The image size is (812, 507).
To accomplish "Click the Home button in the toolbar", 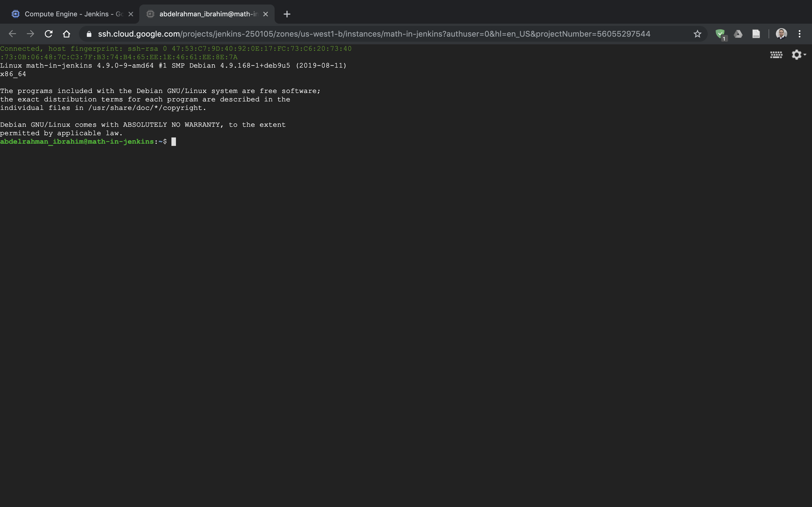I will click(x=67, y=34).
